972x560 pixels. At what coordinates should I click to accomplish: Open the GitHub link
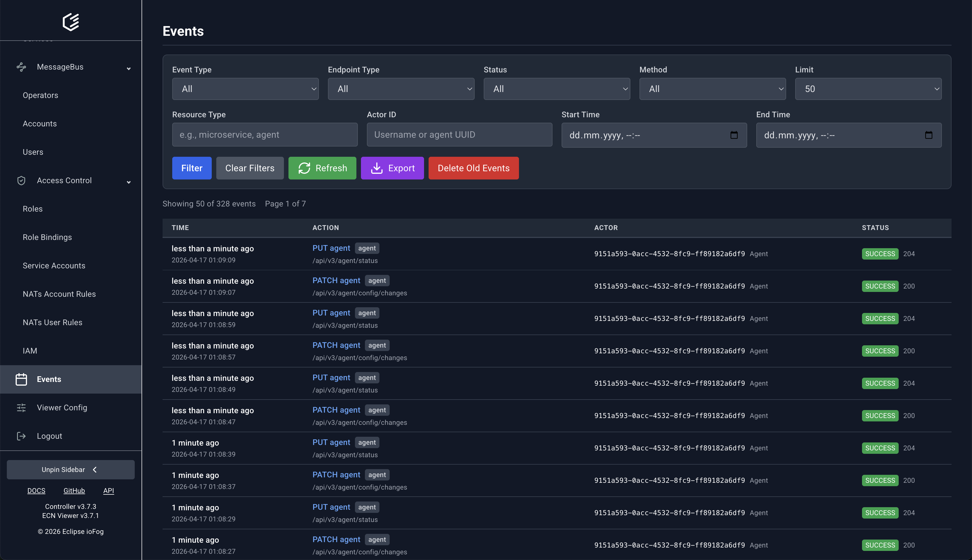pyautogui.click(x=74, y=490)
